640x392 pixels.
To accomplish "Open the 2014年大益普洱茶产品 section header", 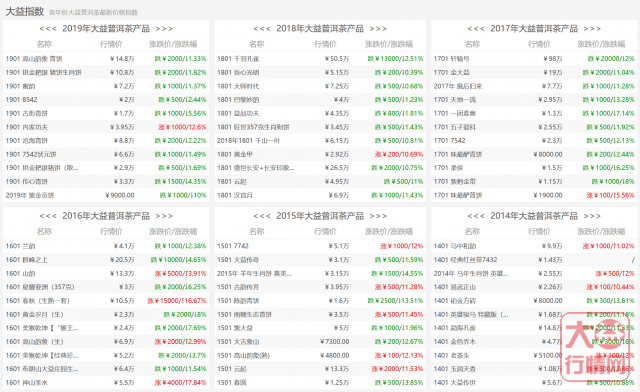I will tap(534, 216).
